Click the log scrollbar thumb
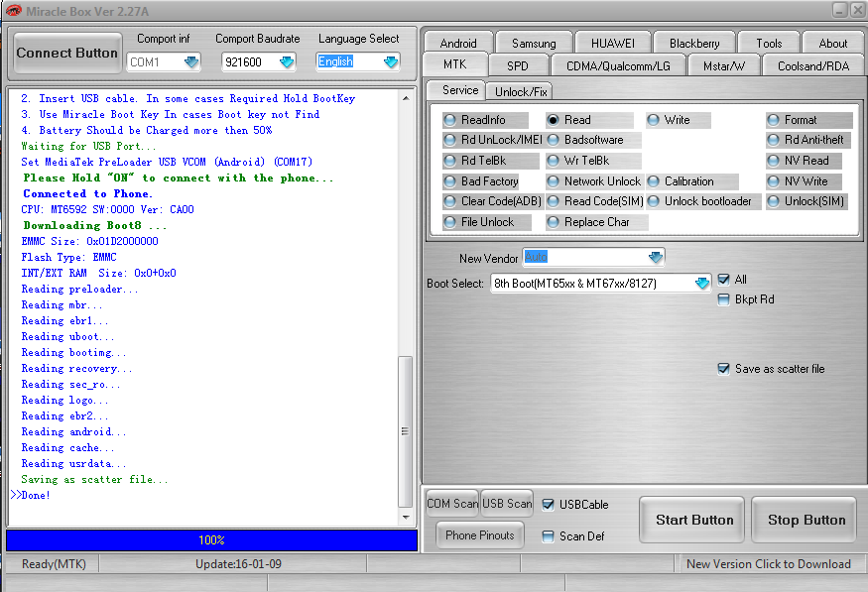868x592 pixels. [x=405, y=431]
